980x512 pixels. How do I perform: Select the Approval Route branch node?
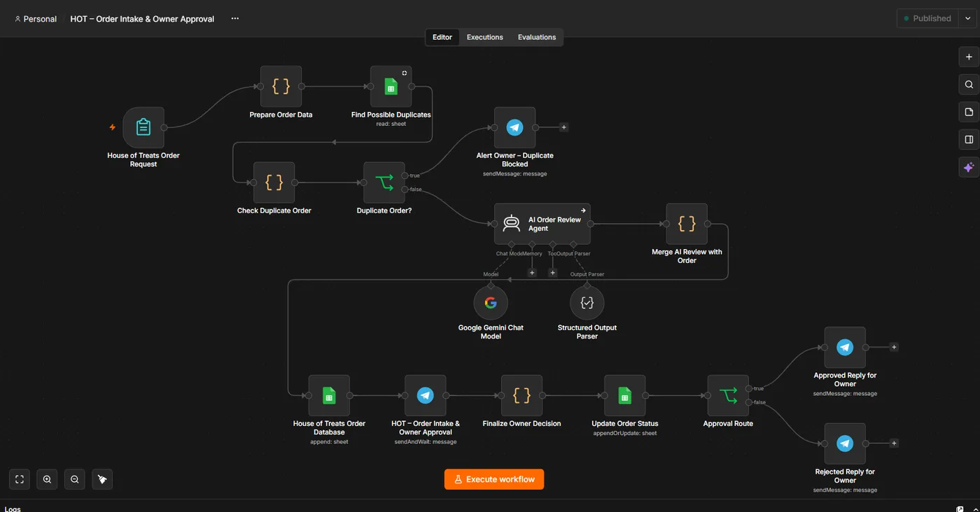728,396
